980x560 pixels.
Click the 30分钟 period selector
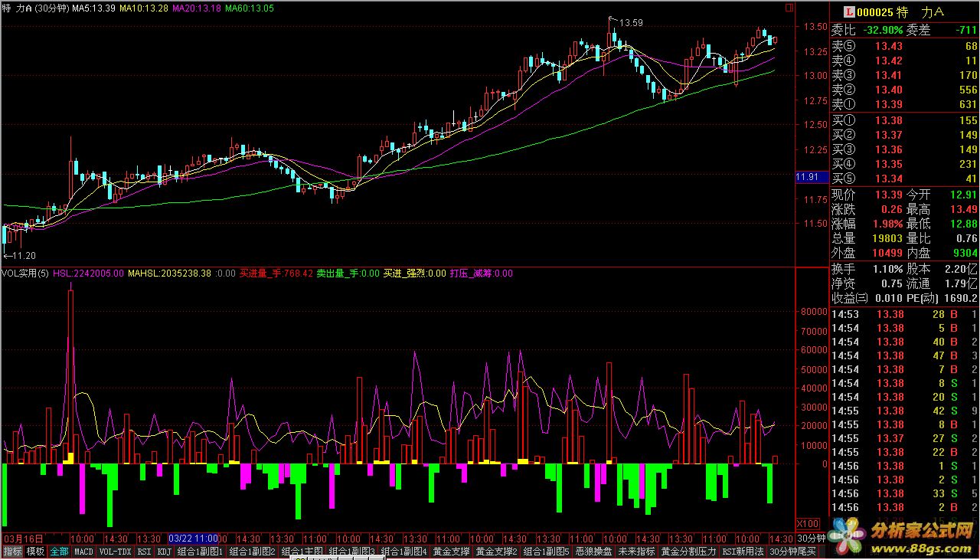810,538
